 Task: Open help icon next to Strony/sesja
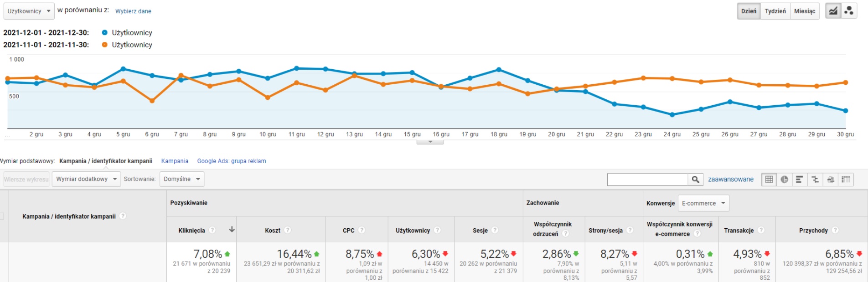click(630, 230)
